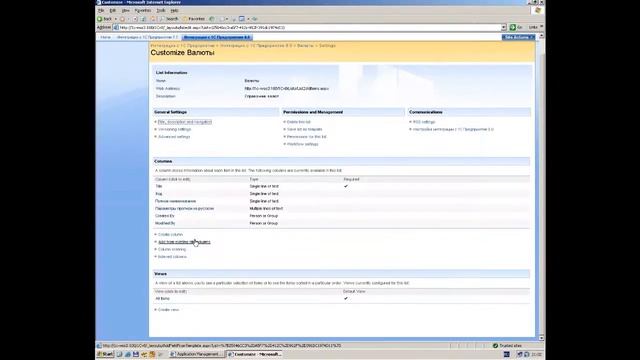
Task: Click the Refresh page toolbar icon
Action: point(143,19)
